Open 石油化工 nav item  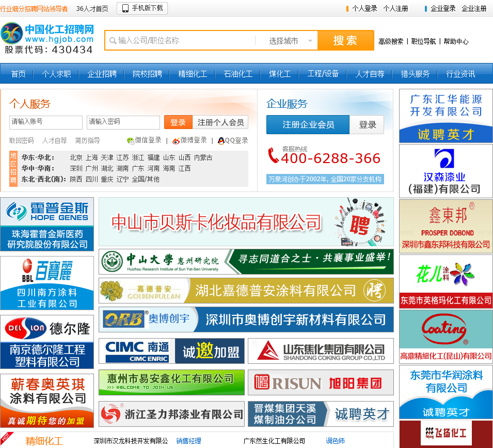click(x=238, y=74)
